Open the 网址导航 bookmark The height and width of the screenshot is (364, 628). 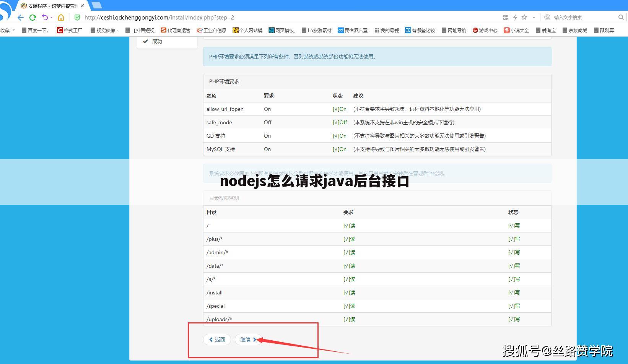point(454,30)
